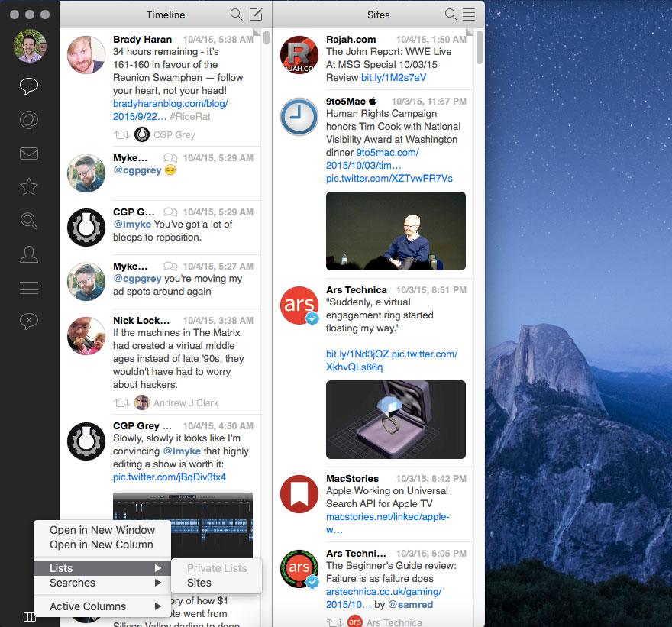Open the Timeline speech bubble sidebar icon

[29, 86]
